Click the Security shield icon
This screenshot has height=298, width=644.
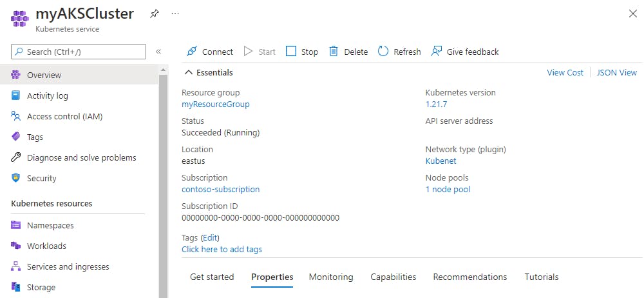15,178
